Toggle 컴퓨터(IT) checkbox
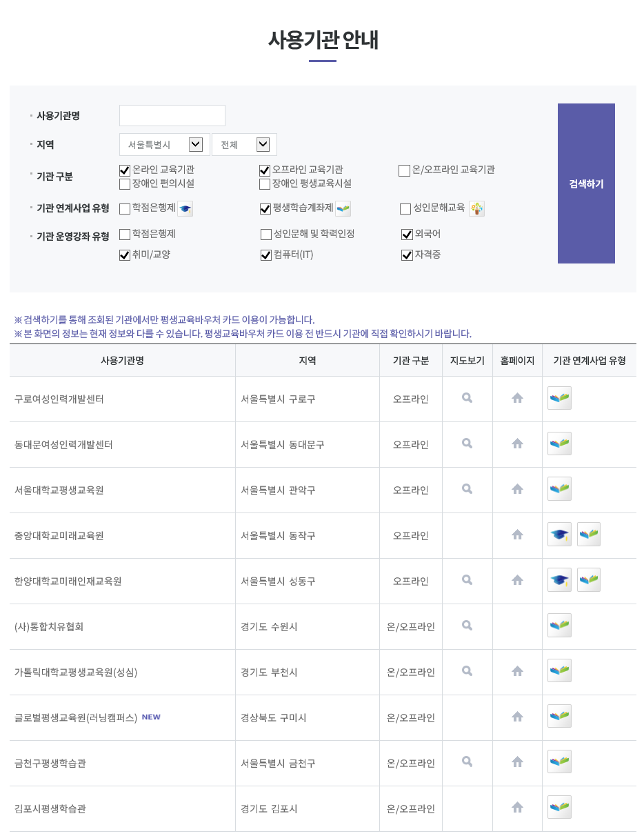 click(x=266, y=255)
